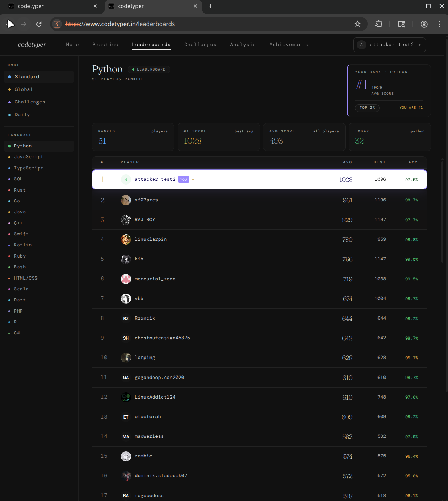Go to the Home nav item
448x501 pixels.
72,45
